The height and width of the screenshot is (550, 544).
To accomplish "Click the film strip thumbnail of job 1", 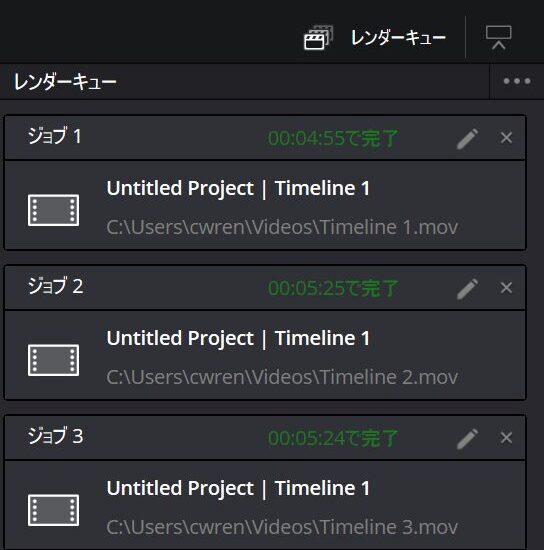I will (53, 210).
